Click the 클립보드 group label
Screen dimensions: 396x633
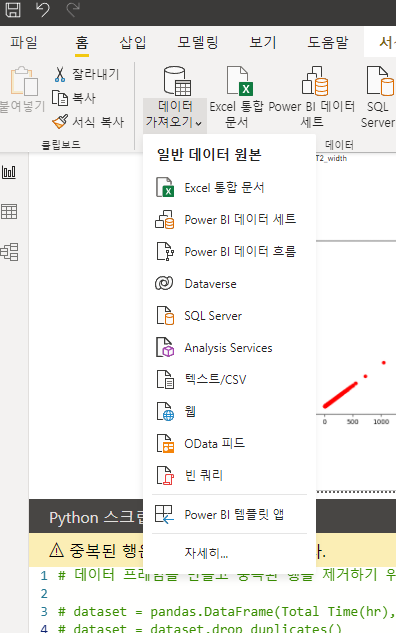(61, 145)
